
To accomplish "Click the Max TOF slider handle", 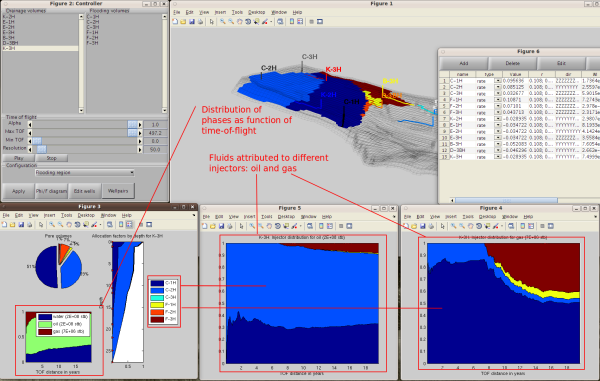I will point(132,133).
